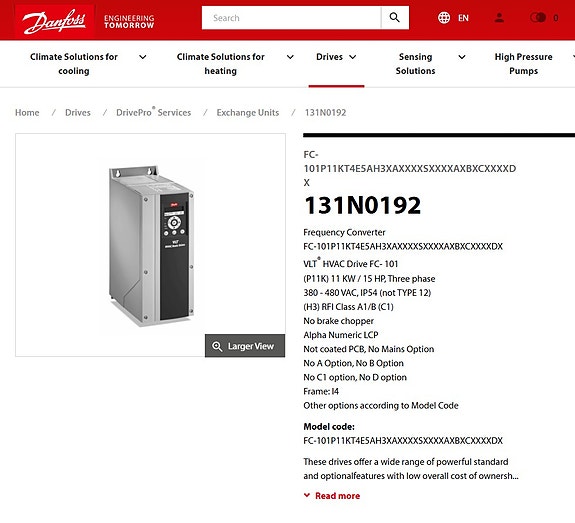Screen dimensions: 575x523
Task: Open Sensing Solutions menu
Action: pos(415,64)
